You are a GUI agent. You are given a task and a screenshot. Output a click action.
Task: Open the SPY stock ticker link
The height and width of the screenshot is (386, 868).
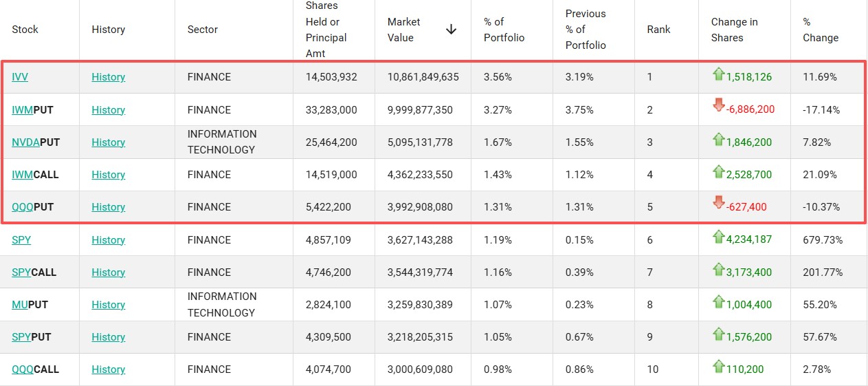[21, 240]
